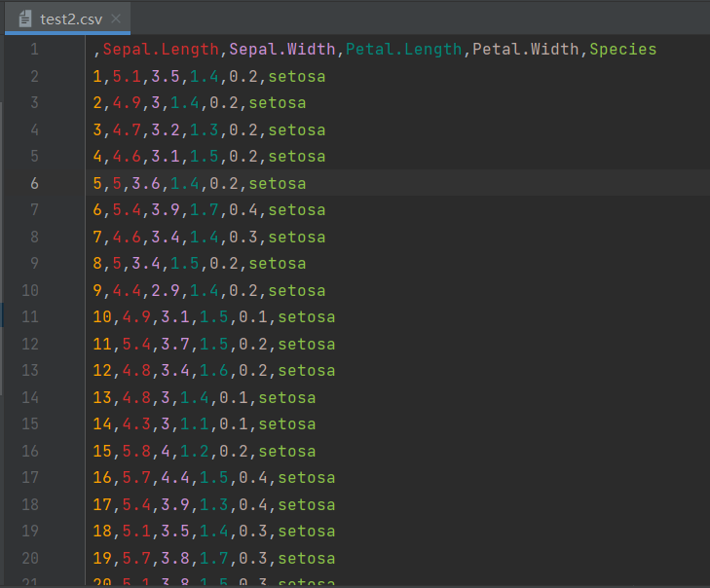Click row index 10 at start of line 11
This screenshot has width=710, height=588.
pyautogui.click(x=102, y=316)
